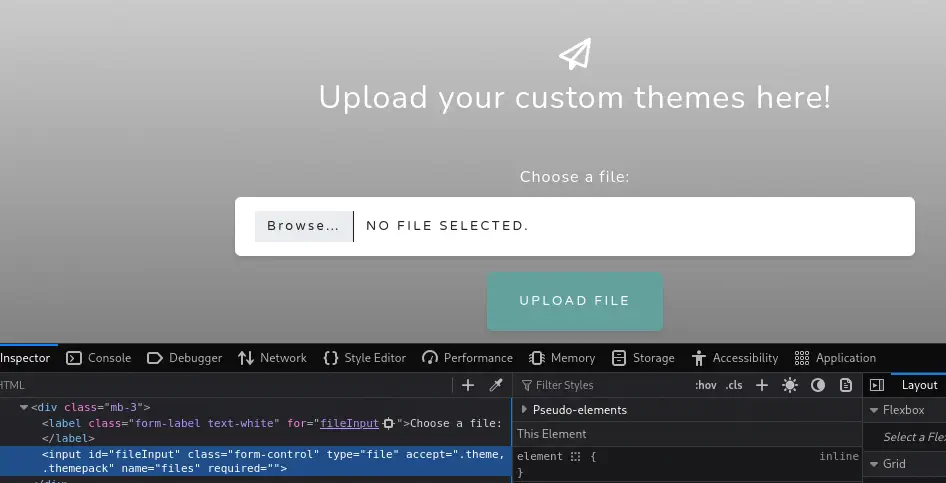Toggle light color scheme simulation (sun icon)

[790, 385]
